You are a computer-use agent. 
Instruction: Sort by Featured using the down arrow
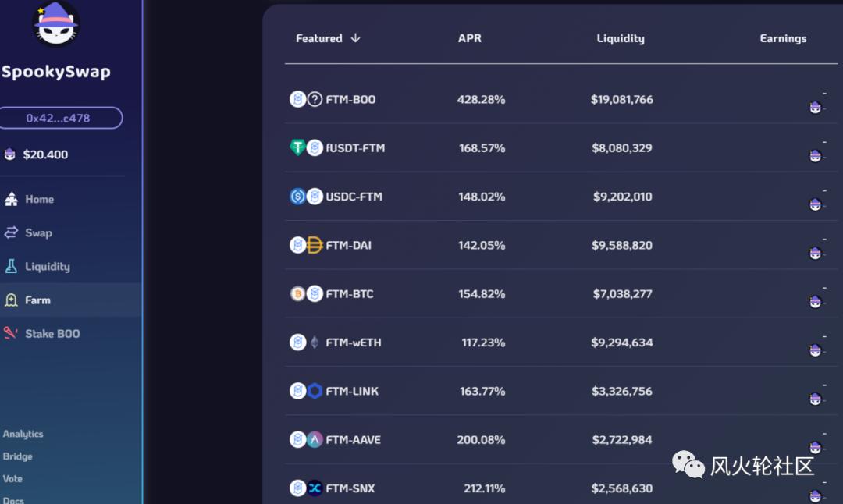click(x=355, y=38)
